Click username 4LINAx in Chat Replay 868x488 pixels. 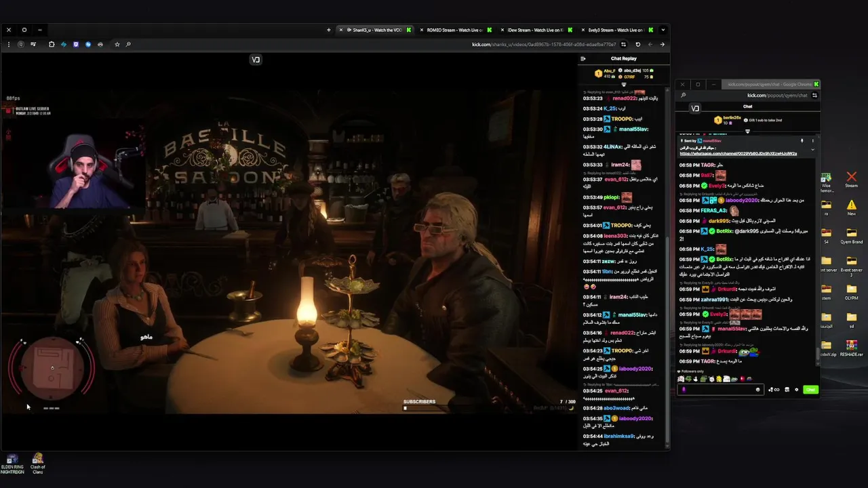[x=613, y=146]
